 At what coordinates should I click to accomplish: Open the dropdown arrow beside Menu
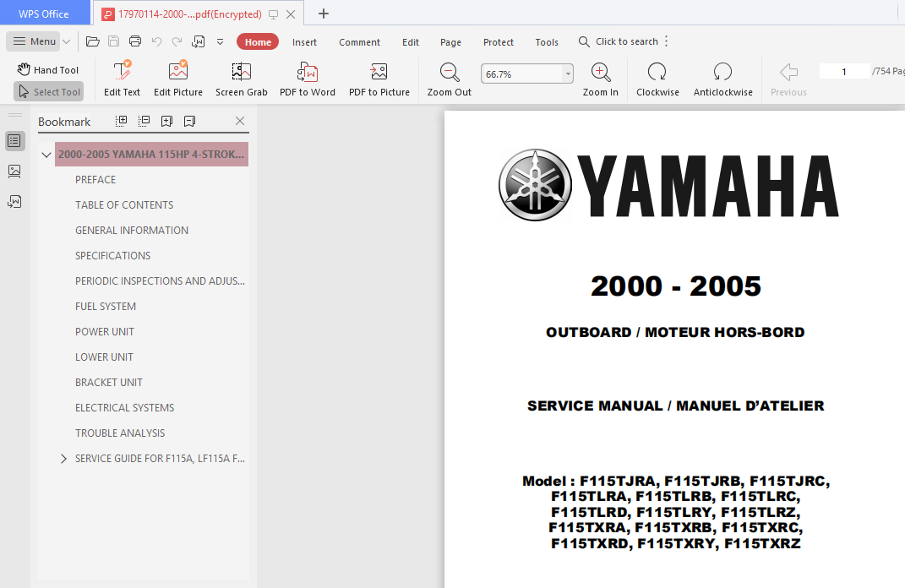point(67,41)
